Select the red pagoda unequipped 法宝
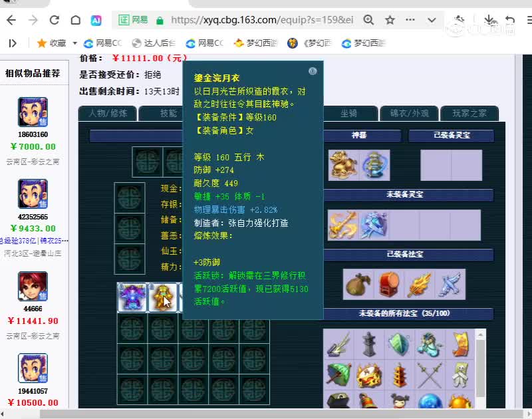 pos(400,375)
